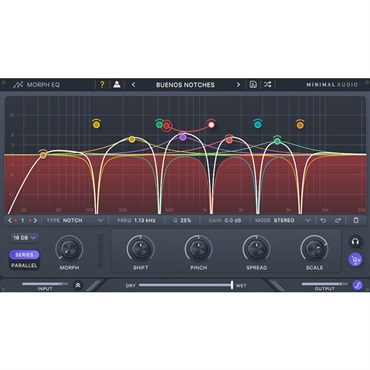
Task: Go to the previous preset arrow
Action: (x=133, y=85)
